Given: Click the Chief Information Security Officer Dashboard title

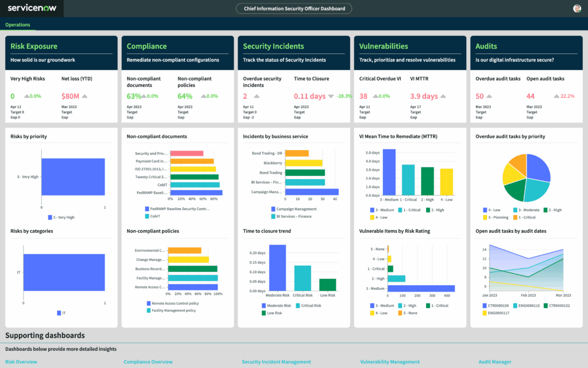Looking at the screenshot, I should (294, 9).
